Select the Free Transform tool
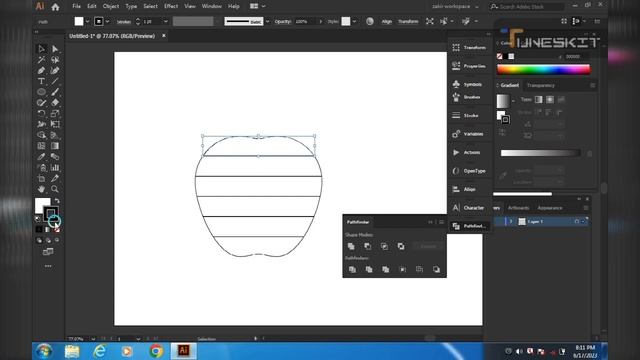Viewport: 640px width, 360px height. pyautogui.click(x=55, y=124)
